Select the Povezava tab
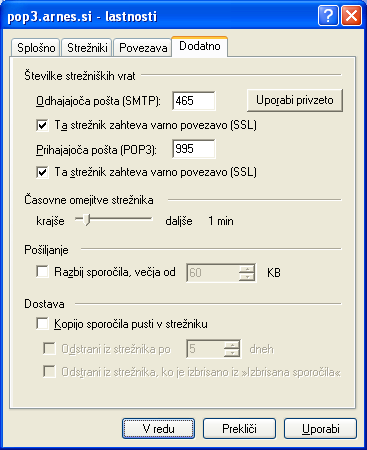The height and width of the screenshot is (450, 367). point(143,48)
